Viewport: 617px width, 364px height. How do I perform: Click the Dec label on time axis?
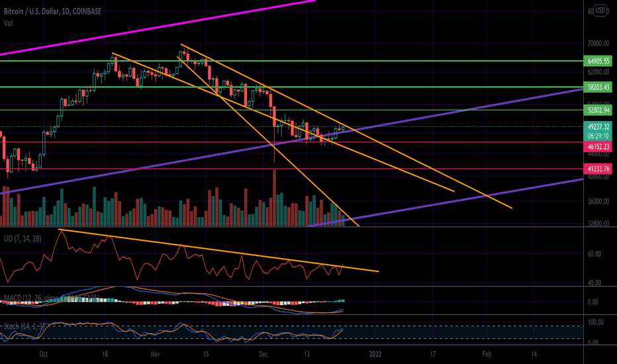263,354
